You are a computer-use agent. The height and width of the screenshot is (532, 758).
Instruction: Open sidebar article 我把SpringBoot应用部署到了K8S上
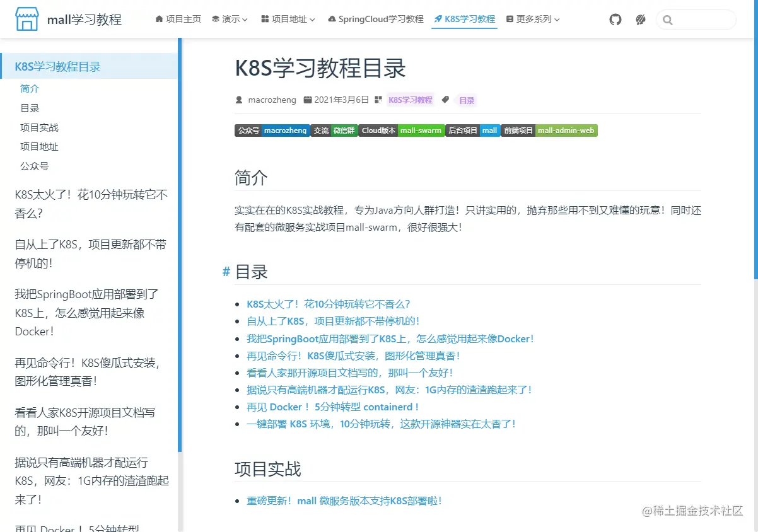click(x=87, y=313)
